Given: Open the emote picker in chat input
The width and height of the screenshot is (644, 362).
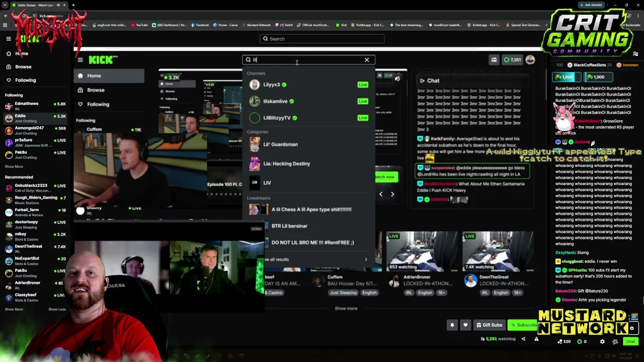Looking at the screenshot, I should point(632,328).
